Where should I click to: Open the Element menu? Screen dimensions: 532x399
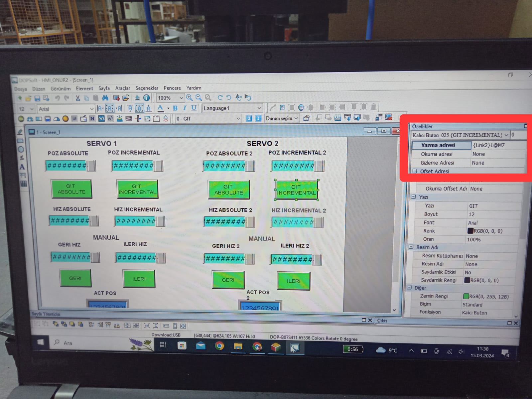pyautogui.click(x=84, y=88)
